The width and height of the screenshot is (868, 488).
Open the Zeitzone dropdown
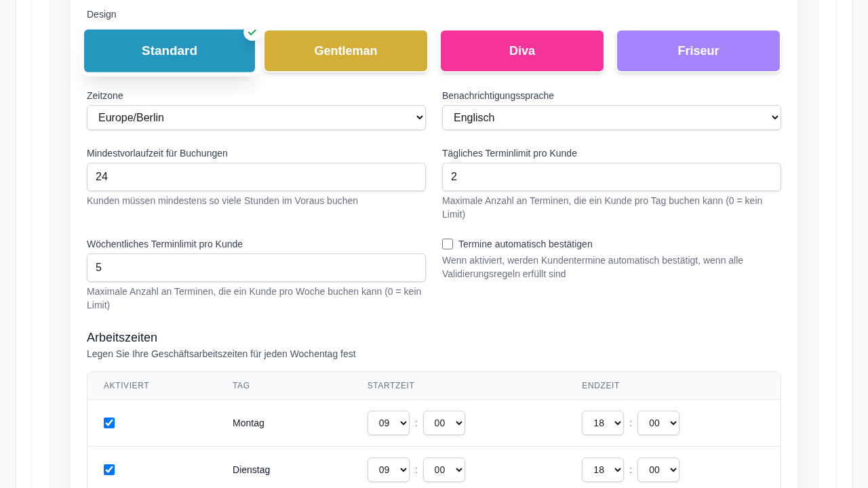pos(256,117)
